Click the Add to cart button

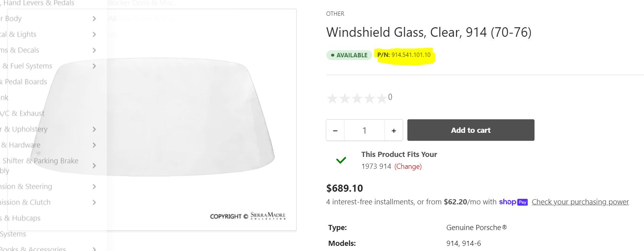coord(471,130)
